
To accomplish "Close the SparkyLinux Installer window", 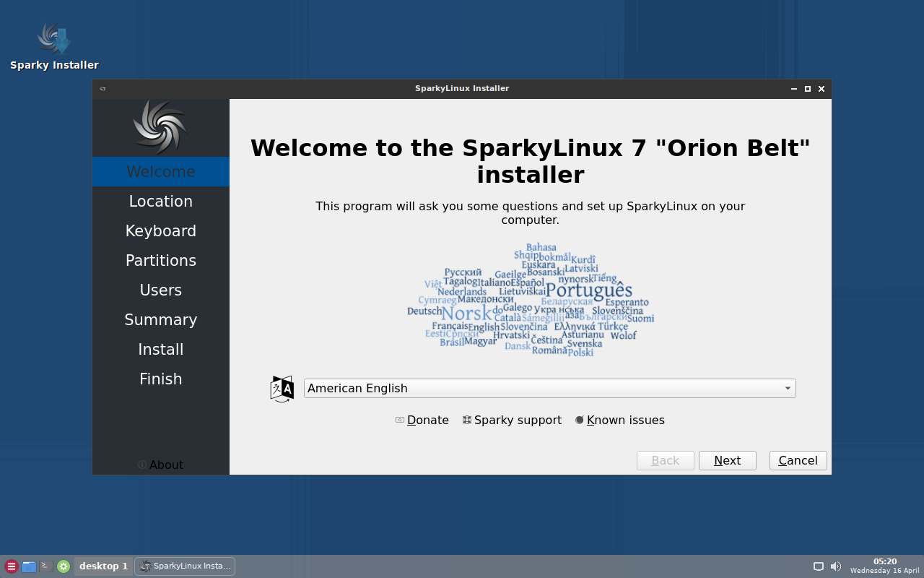I will 821,89.
